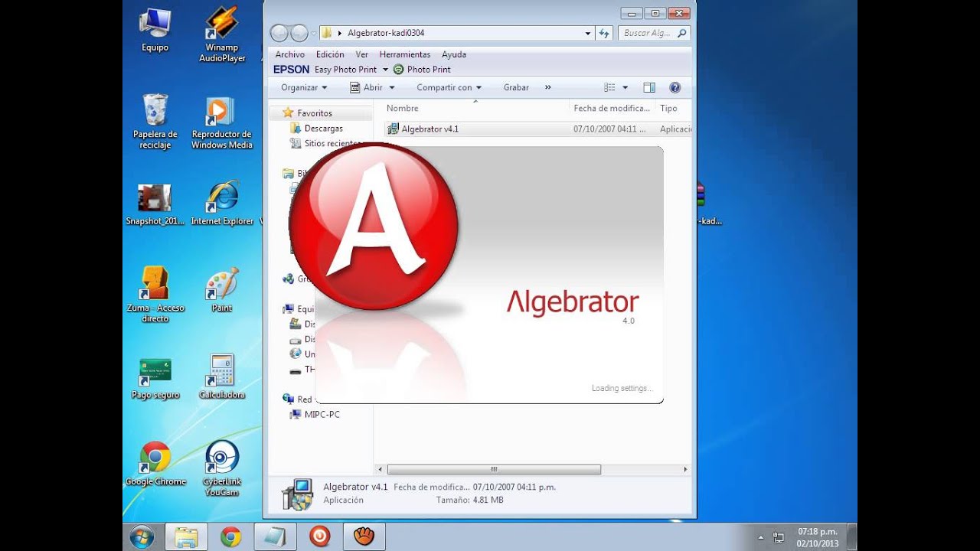Open the Paint desktop shortcut
This screenshot has height=551, width=980.
(222, 289)
